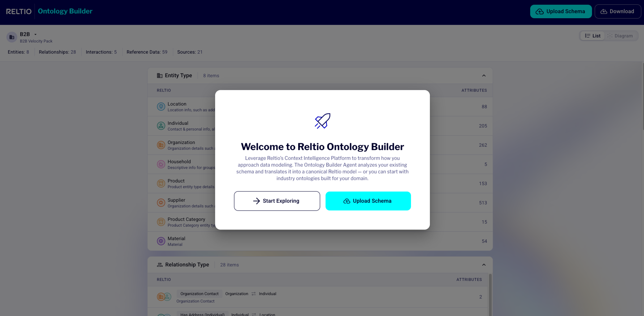The image size is (644, 316).
Task: Click the 8 items label
Action: coord(211,76)
